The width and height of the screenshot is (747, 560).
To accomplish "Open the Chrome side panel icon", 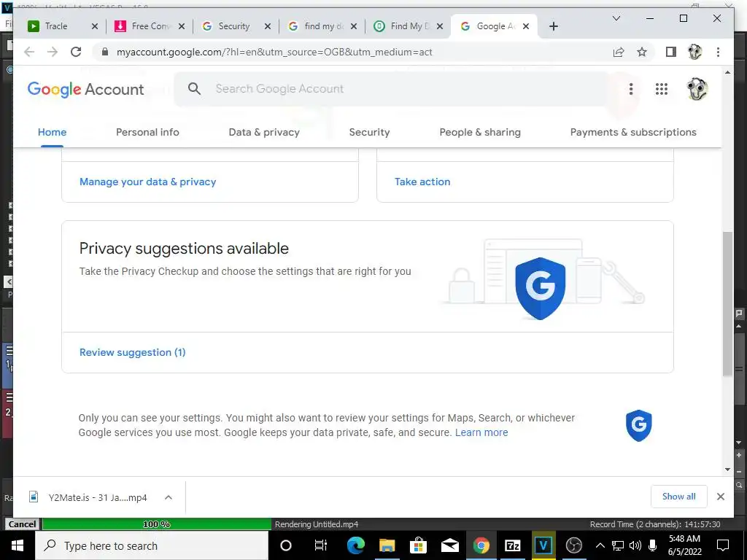I will click(671, 52).
